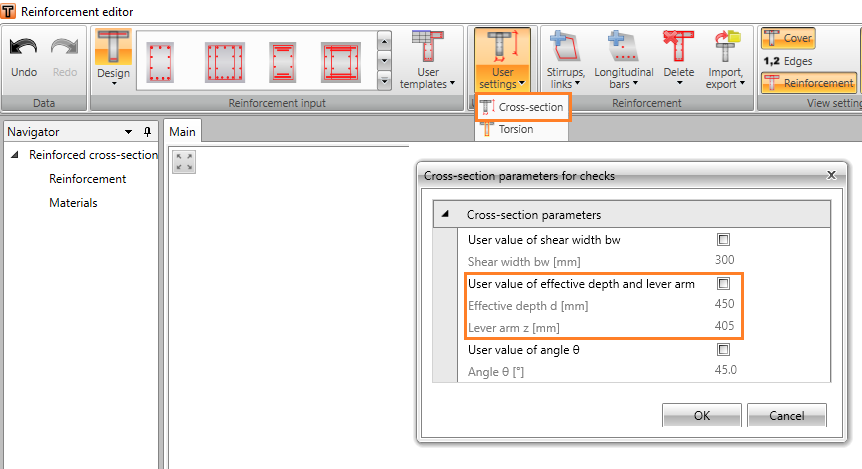Image resolution: width=862 pixels, height=469 pixels.
Task: Pin the Navigator panel
Action: pyautogui.click(x=147, y=132)
